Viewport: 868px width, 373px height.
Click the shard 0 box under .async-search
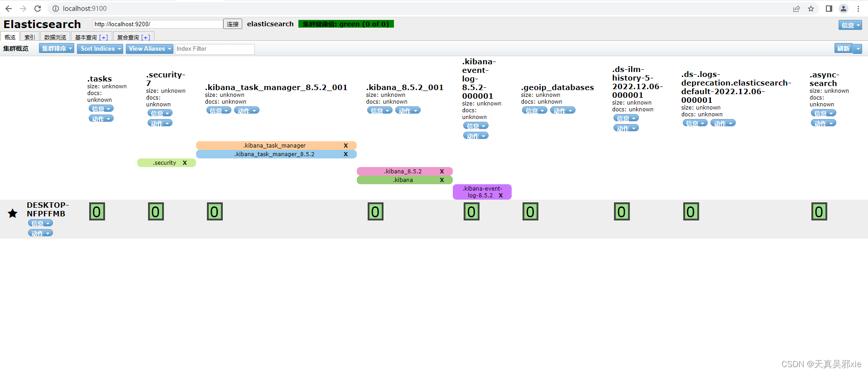(x=819, y=211)
